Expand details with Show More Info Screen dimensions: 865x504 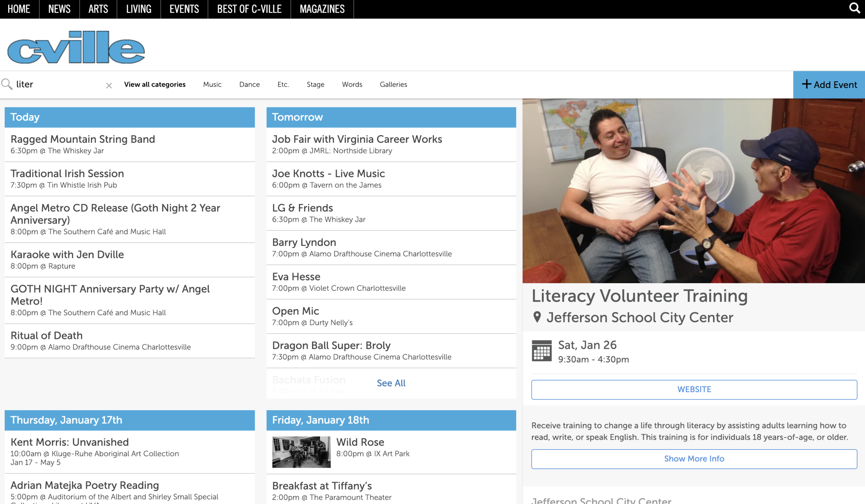(694, 458)
